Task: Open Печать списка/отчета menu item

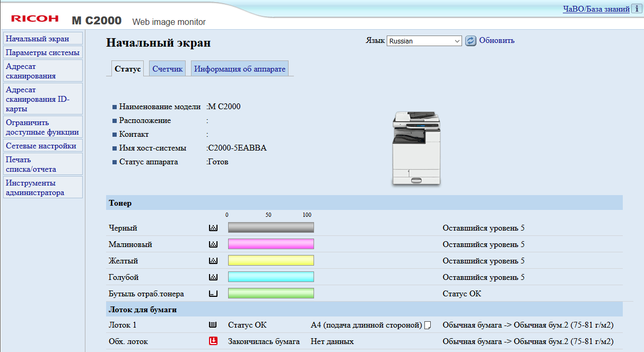Action: tap(43, 164)
